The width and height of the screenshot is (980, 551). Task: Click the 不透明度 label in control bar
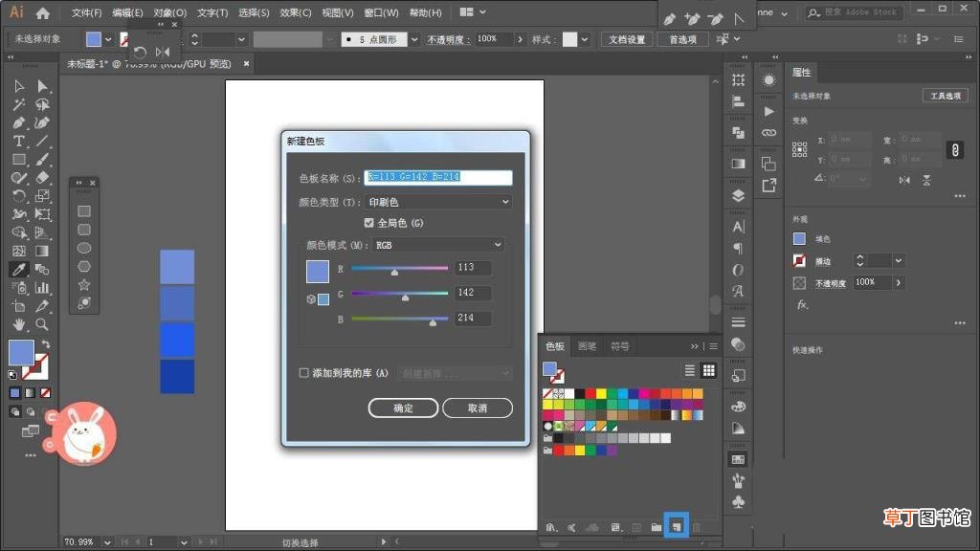pyautogui.click(x=449, y=39)
